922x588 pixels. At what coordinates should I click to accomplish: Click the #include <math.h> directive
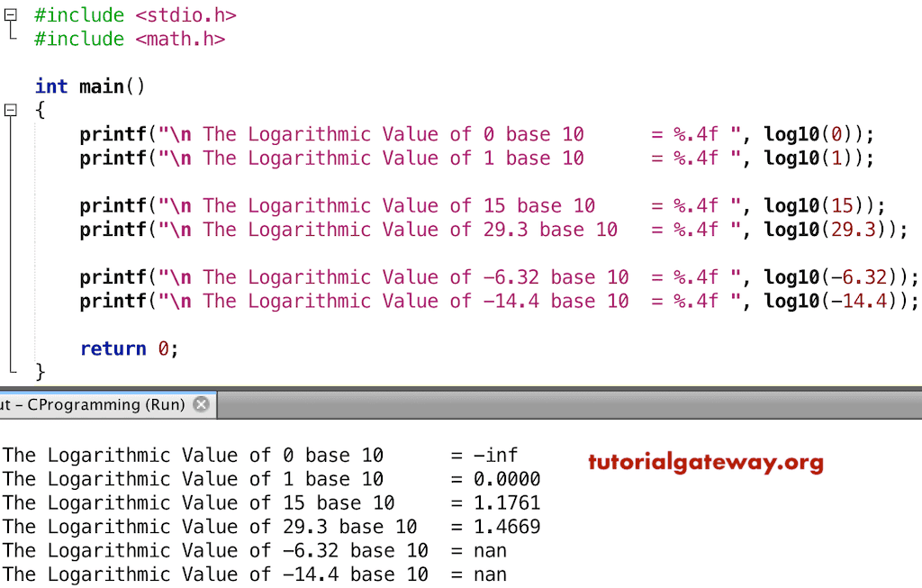point(126,39)
